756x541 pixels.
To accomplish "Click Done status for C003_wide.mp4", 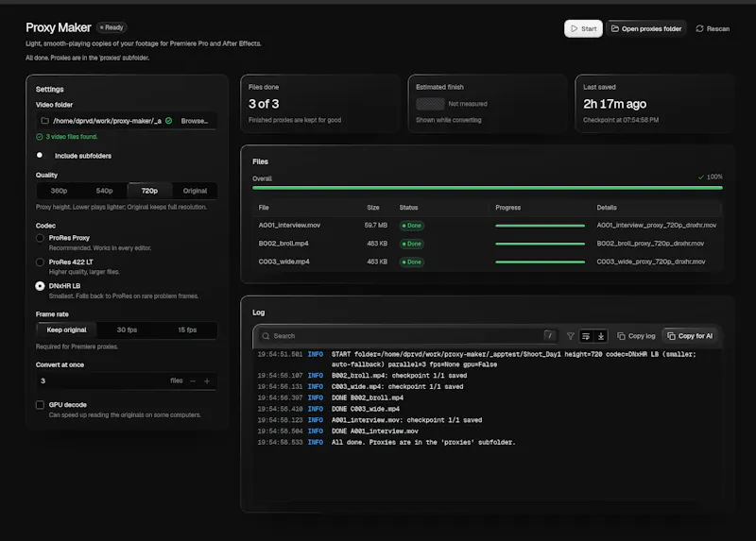I will [412, 262].
